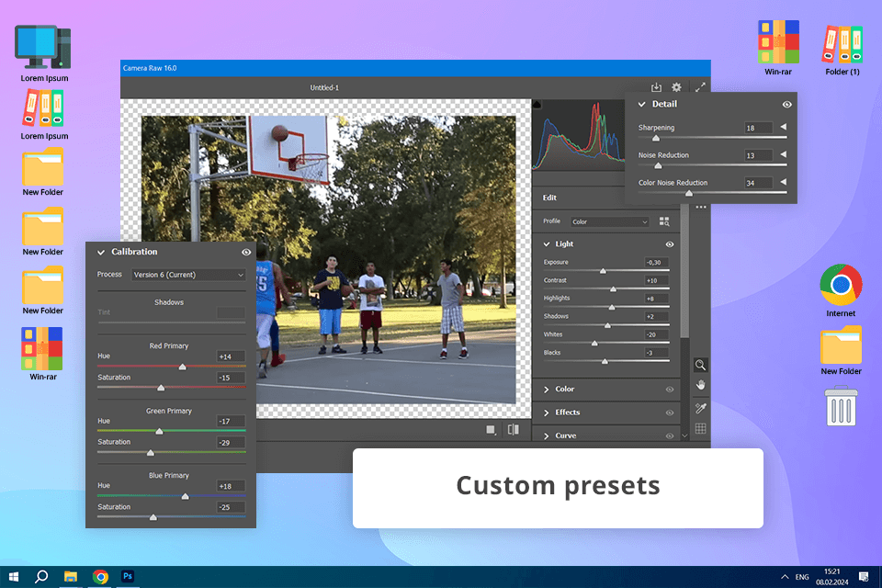Click scroll down arrow of edit panel
This screenshot has width=882, height=588.
(684, 435)
